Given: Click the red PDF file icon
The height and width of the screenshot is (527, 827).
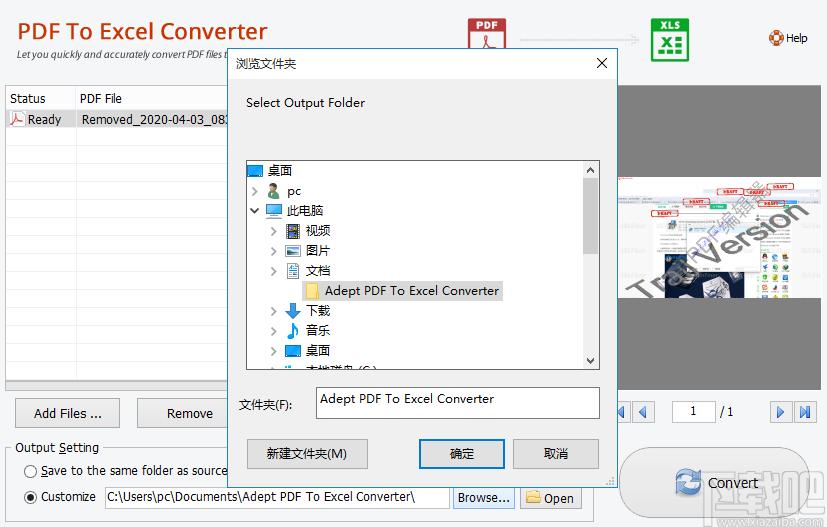Looking at the screenshot, I should (x=487, y=34).
